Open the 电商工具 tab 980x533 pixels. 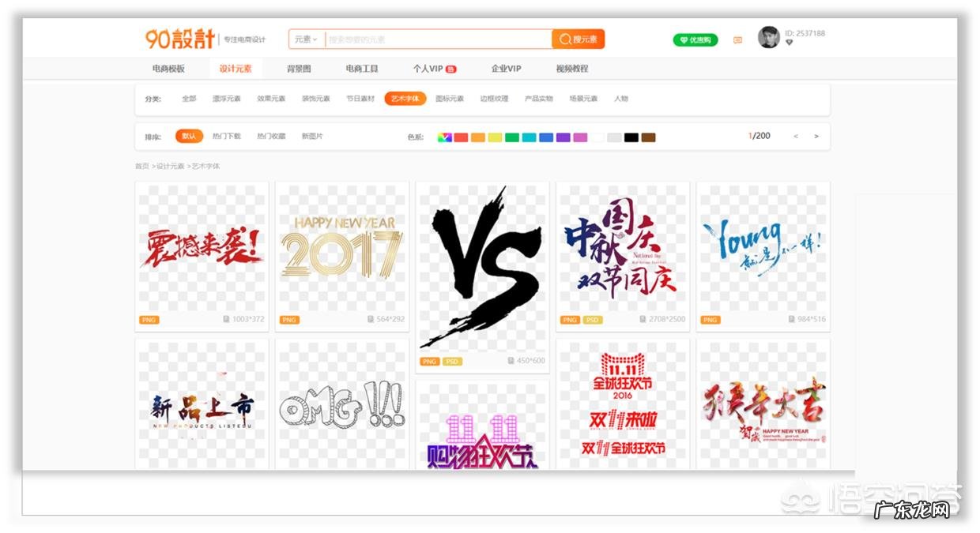pos(362,69)
